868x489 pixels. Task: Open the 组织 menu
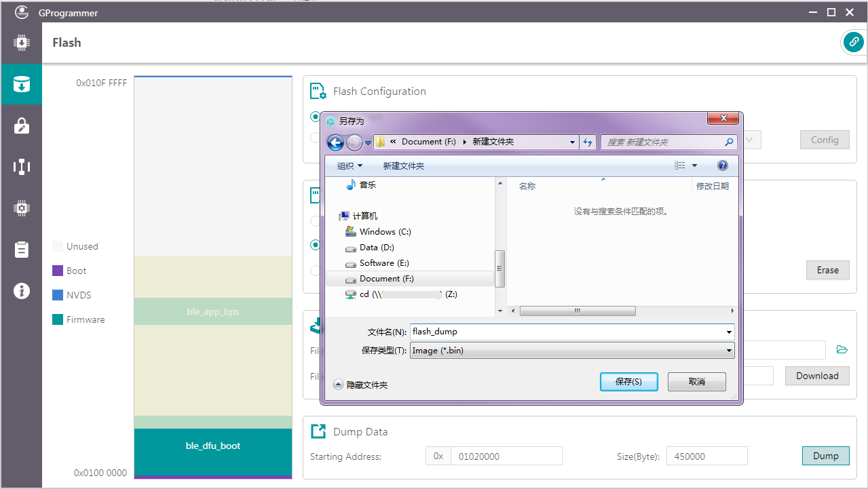click(350, 166)
